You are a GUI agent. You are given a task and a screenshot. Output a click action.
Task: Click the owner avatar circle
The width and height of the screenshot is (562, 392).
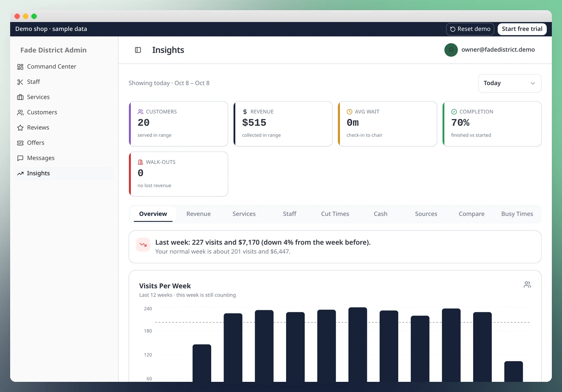click(x=451, y=50)
